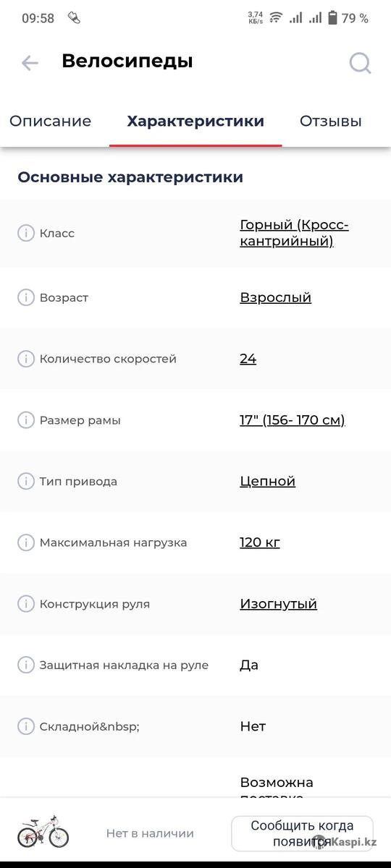Image resolution: width=391 pixels, height=868 pixels.
Task: Switch to the Отзывы tab
Action: click(x=331, y=122)
